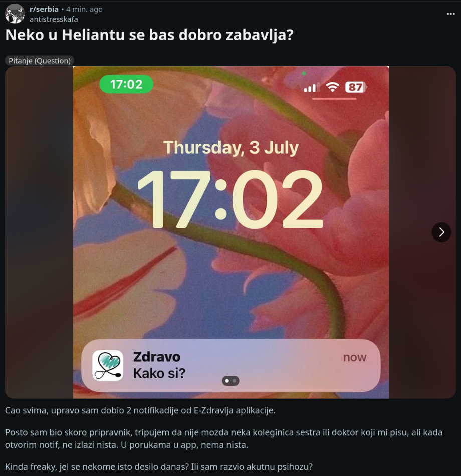Go to next image in gallery
This screenshot has height=476, width=461.
click(441, 232)
